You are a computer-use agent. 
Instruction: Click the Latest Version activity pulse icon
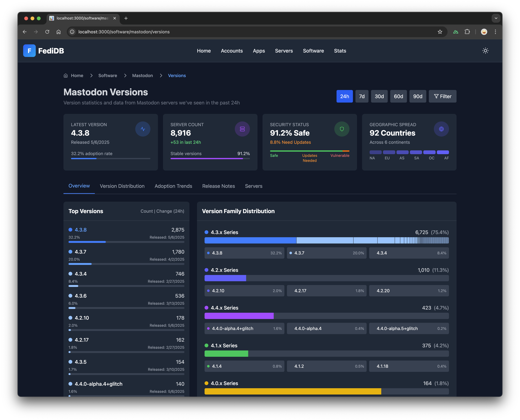click(143, 129)
